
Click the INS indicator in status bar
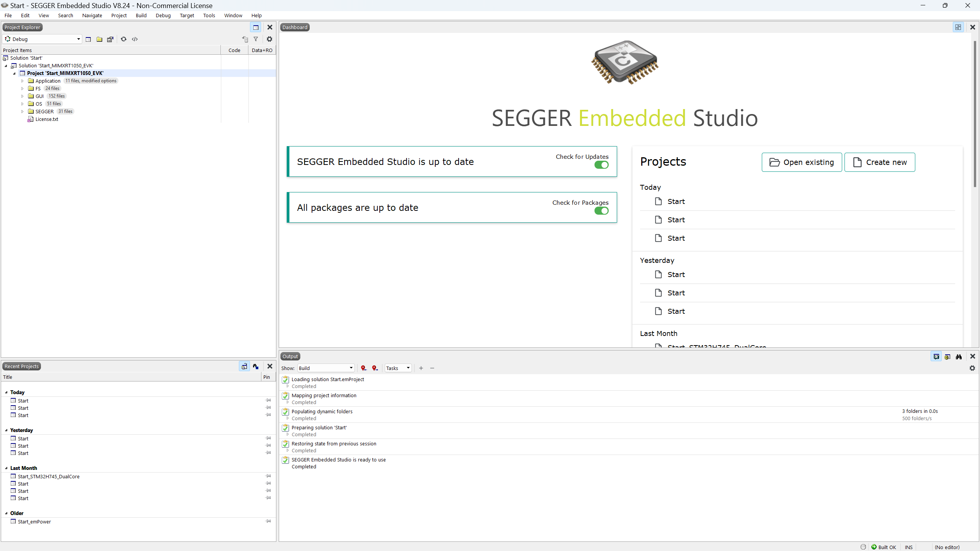point(909,547)
